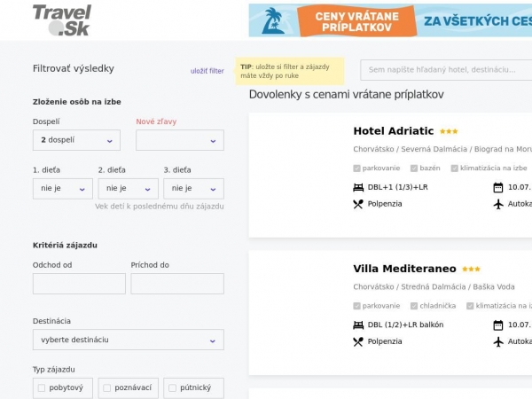Enable the pútnický trip type checkbox
This screenshot has width=532, height=399.
[x=172, y=387]
